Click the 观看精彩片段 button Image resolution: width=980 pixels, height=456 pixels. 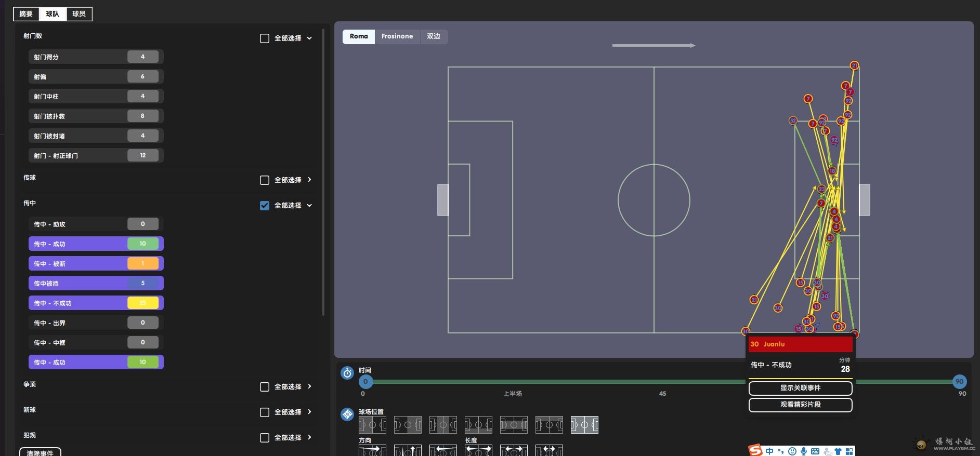[x=801, y=405]
